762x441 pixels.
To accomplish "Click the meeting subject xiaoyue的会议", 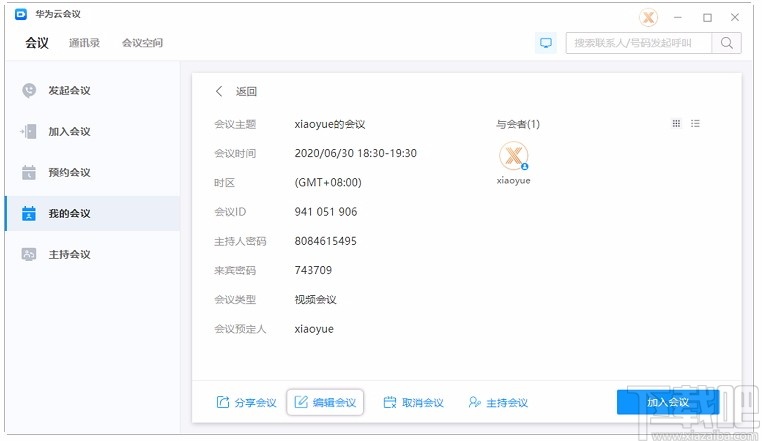I will (329, 124).
